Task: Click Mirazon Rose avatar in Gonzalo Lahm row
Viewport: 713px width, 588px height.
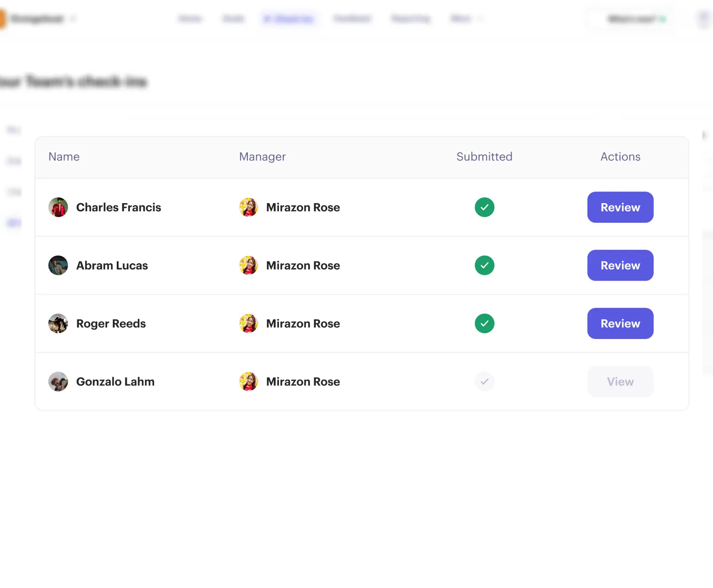Action: click(249, 382)
